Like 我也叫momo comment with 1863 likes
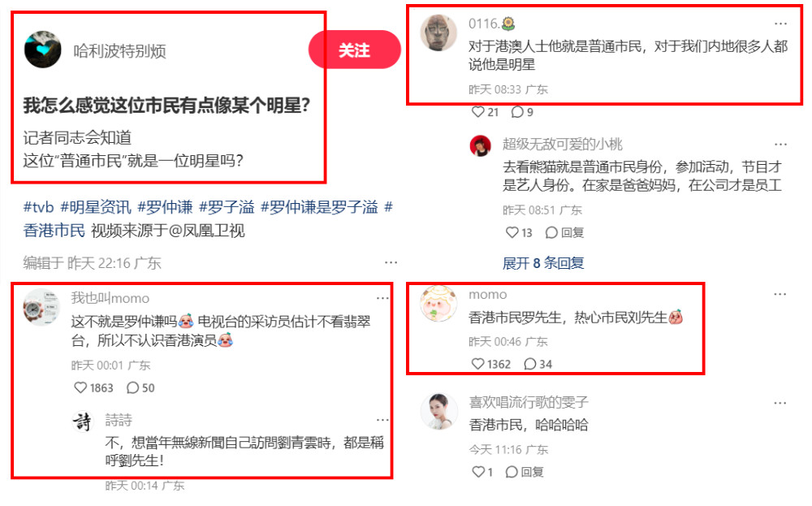The image size is (812, 506). tap(93, 388)
